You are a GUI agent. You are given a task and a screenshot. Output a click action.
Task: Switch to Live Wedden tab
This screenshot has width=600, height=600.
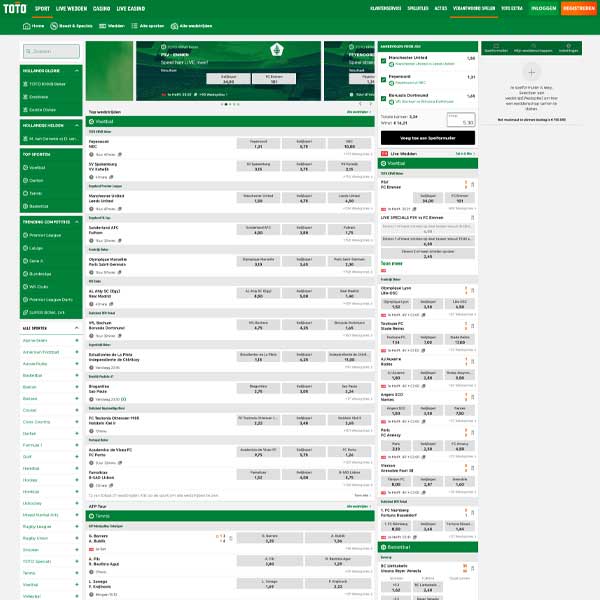click(72, 8)
